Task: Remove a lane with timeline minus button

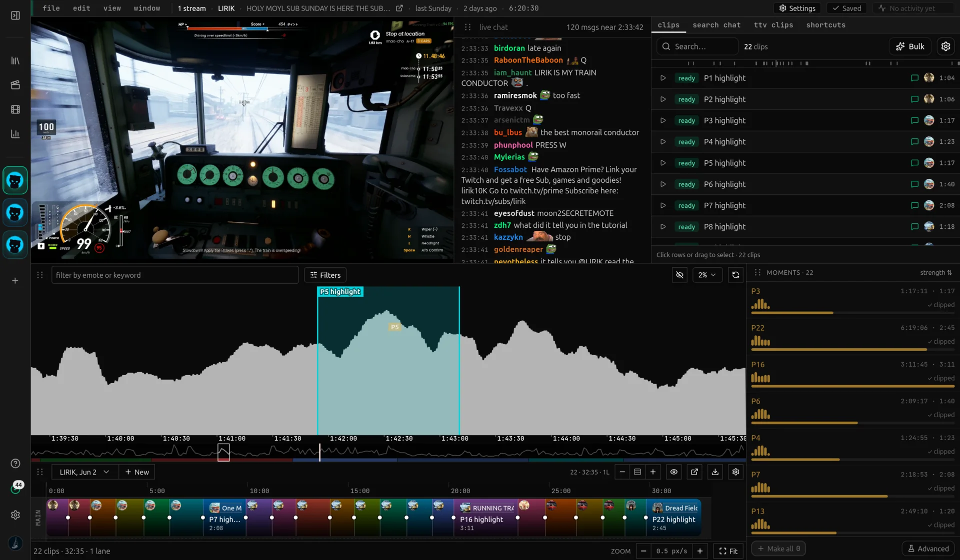Action: [x=622, y=472]
